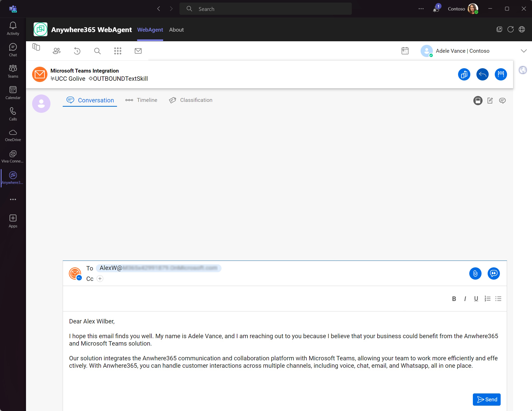This screenshot has height=411, width=532.
Task: Toggle italic formatting in email editor
Action: pos(465,299)
